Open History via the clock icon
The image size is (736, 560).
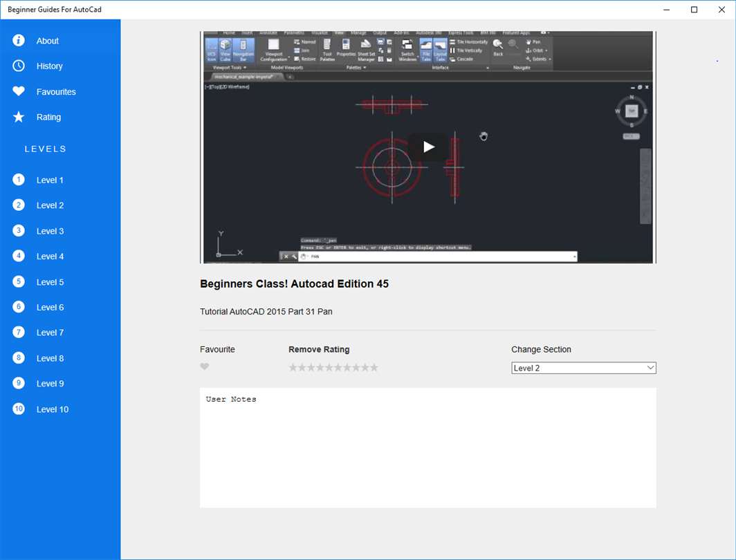pyautogui.click(x=18, y=66)
